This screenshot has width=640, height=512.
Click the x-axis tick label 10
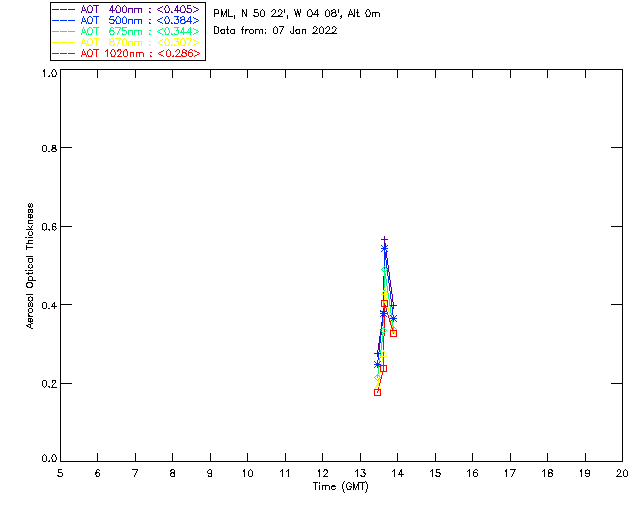pyautogui.click(x=247, y=473)
